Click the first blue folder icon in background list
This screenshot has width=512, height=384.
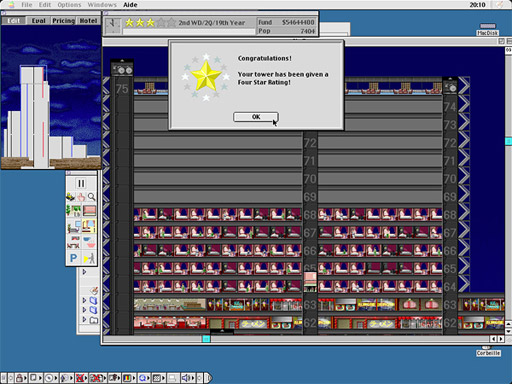94,301
